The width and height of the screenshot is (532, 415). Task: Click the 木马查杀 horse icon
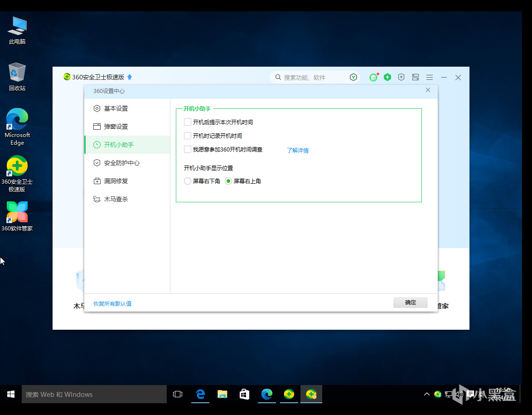point(97,199)
